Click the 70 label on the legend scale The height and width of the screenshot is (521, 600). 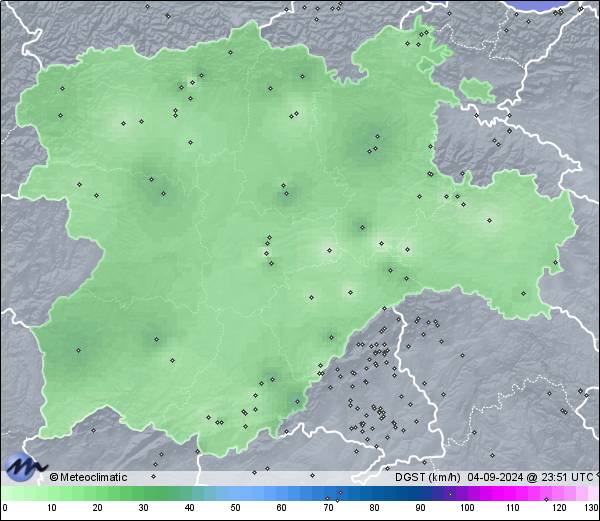328,508
